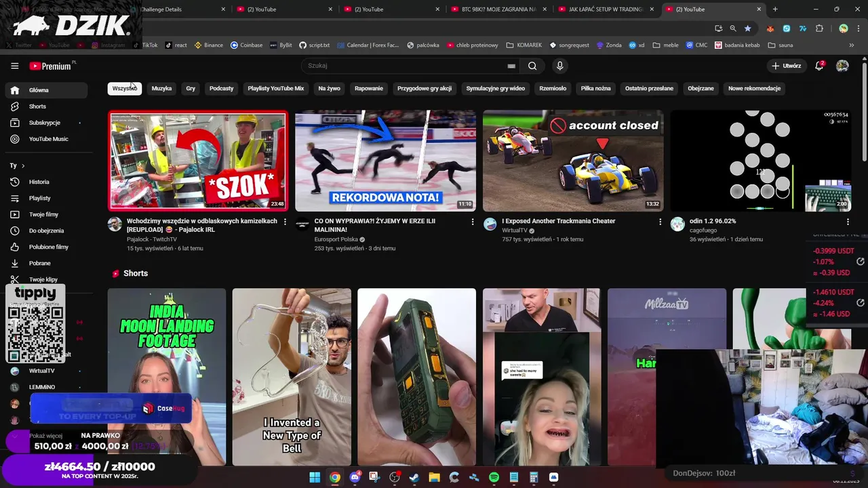Open the Spotify taskbar icon

click(494, 477)
